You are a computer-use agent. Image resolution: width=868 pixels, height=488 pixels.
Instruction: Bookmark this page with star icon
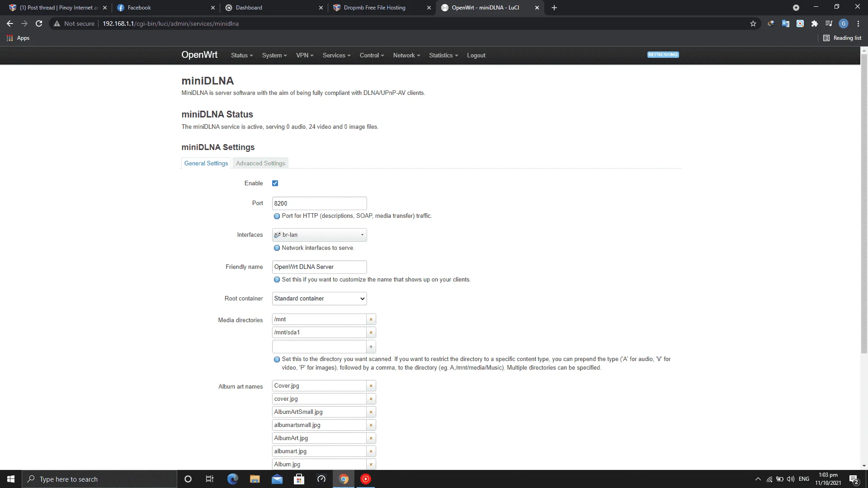point(753,23)
